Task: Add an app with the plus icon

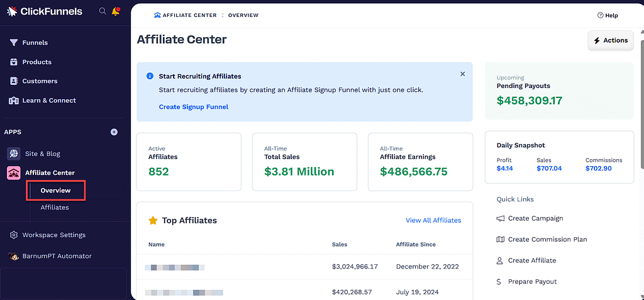Action: [114, 132]
